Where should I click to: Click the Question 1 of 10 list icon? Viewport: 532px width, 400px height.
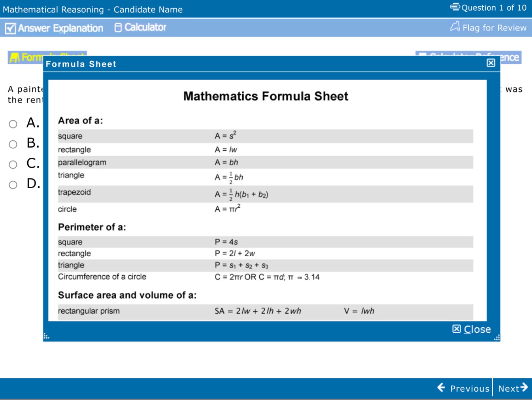[x=455, y=7]
